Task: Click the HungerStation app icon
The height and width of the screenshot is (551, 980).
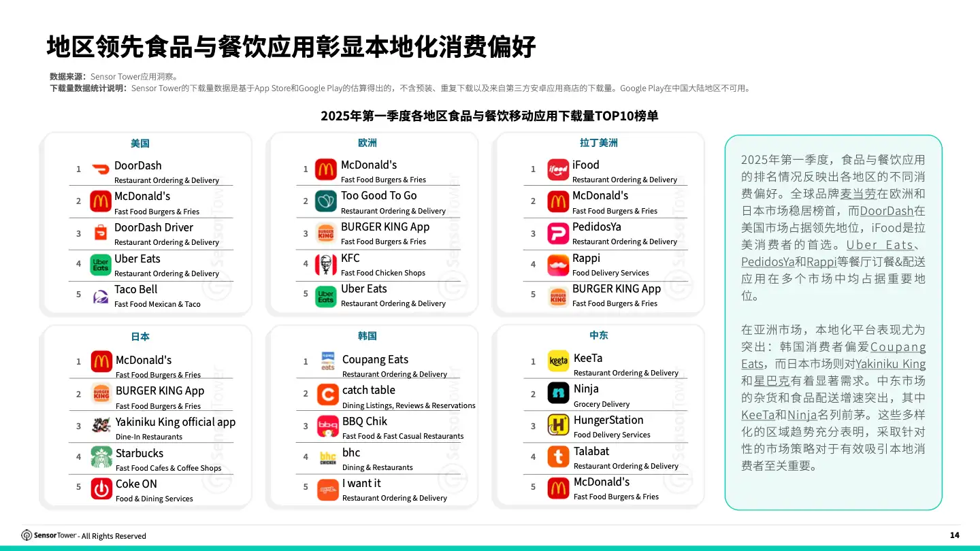Action: coord(559,425)
